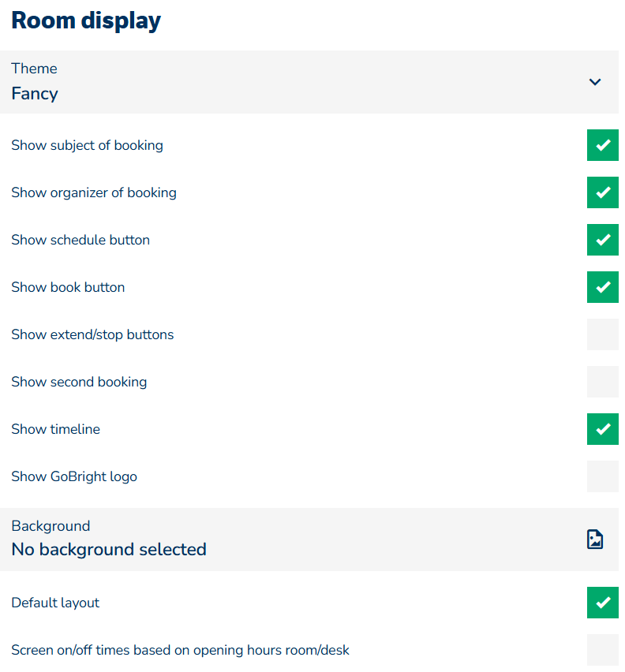Click the Show GoBright logo label
Screen dimensions: 625x672
74,476
